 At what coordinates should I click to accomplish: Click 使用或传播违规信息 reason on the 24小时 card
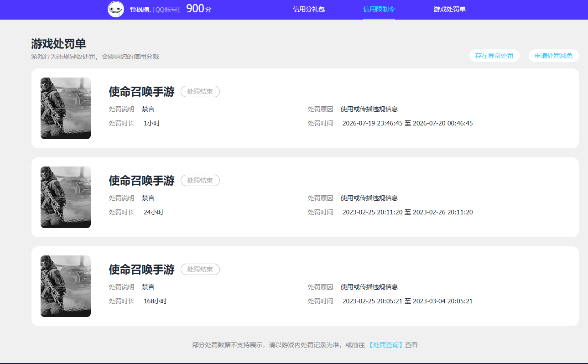click(x=369, y=198)
